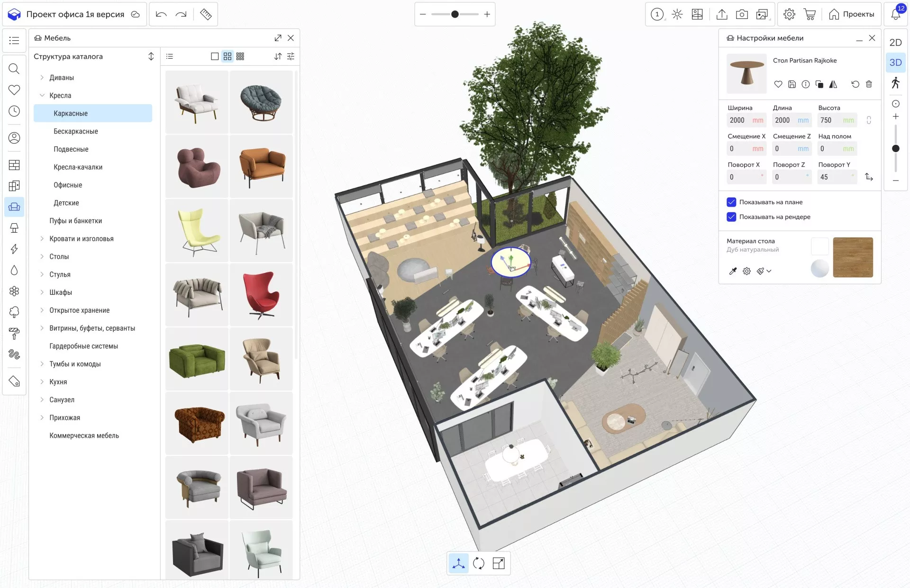Select the walk mode figure icon
Screen dimensions: 910x588
pyautogui.click(x=895, y=83)
